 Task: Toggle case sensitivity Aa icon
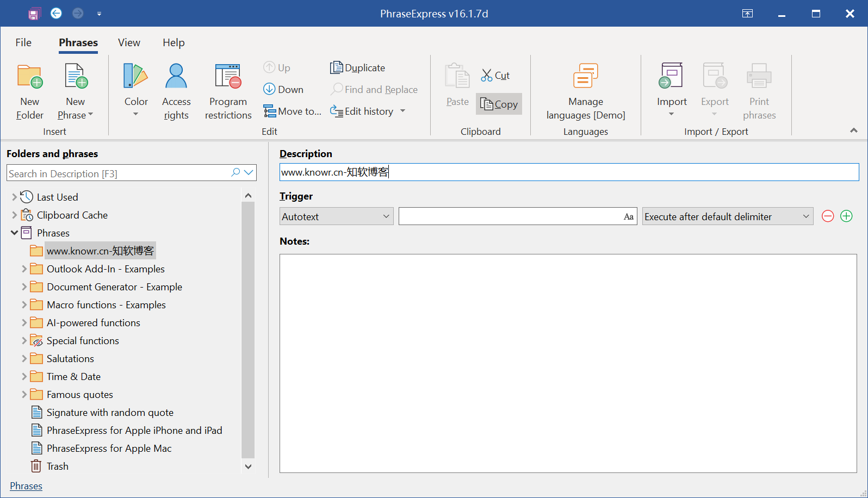(x=629, y=216)
